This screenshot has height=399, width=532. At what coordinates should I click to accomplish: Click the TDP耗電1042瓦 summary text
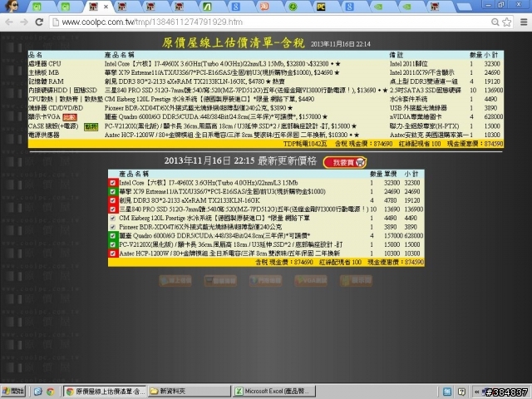(305, 144)
